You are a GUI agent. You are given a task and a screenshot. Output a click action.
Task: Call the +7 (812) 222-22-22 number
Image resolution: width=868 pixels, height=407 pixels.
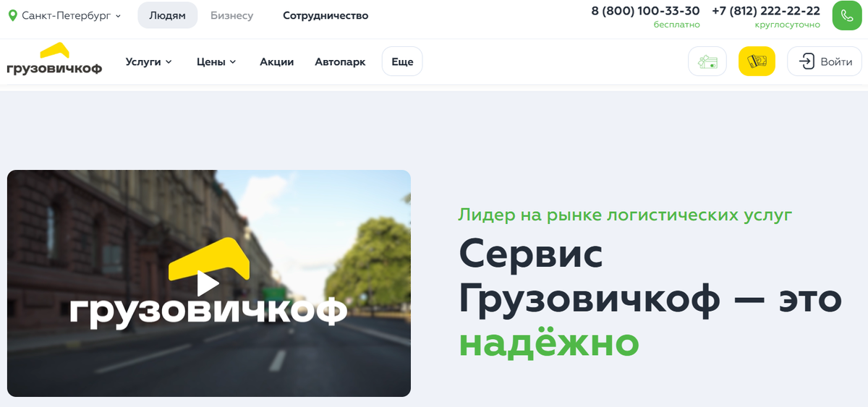pyautogui.click(x=766, y=11)
